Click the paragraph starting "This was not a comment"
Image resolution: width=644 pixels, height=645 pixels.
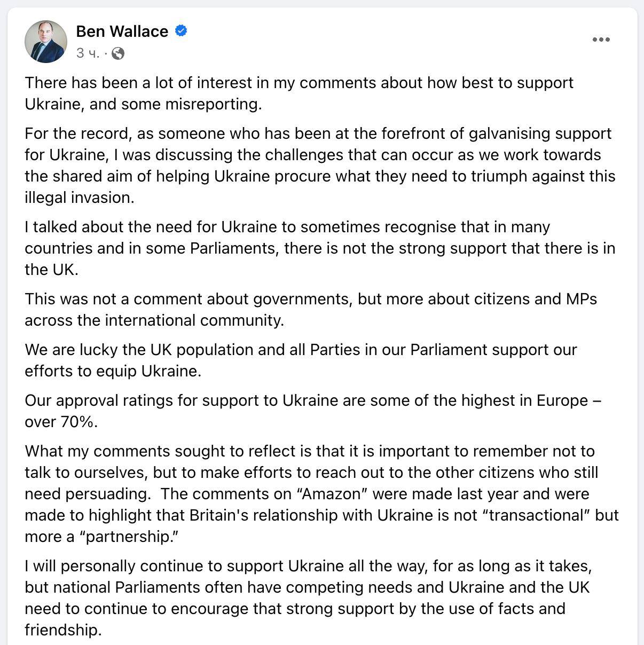pyautogui.click(x=310, y=309)
